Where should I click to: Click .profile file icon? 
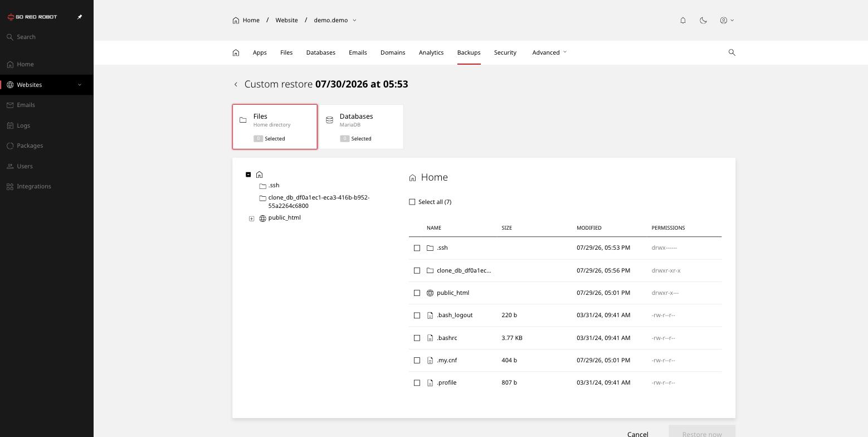[430, 383]
